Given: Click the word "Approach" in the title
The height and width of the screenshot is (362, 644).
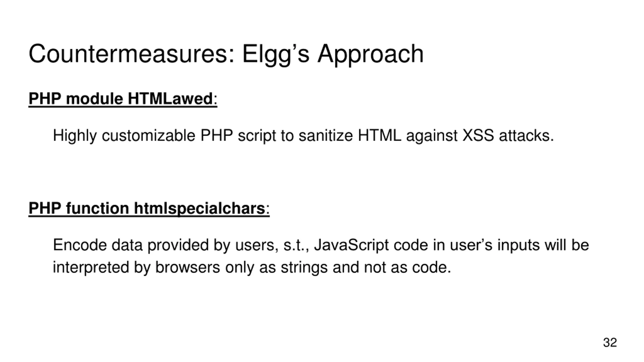Looking at the screenshot, I should [x=370, y=54].
